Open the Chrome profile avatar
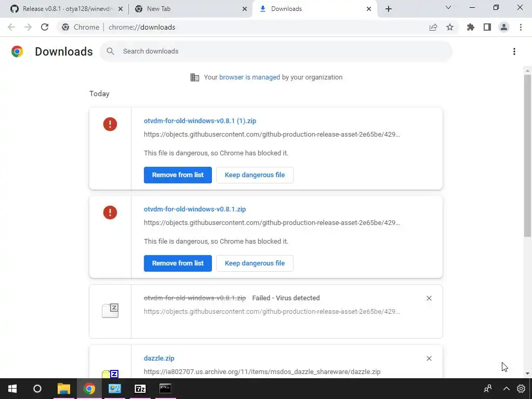The width and height of the screenshot is (532, 399). (x=504, y=27)
